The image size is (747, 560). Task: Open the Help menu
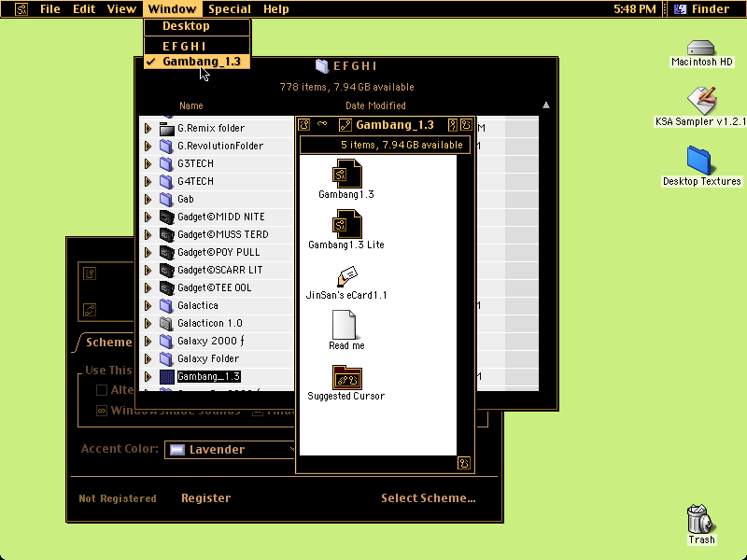[x=276, y=9]
